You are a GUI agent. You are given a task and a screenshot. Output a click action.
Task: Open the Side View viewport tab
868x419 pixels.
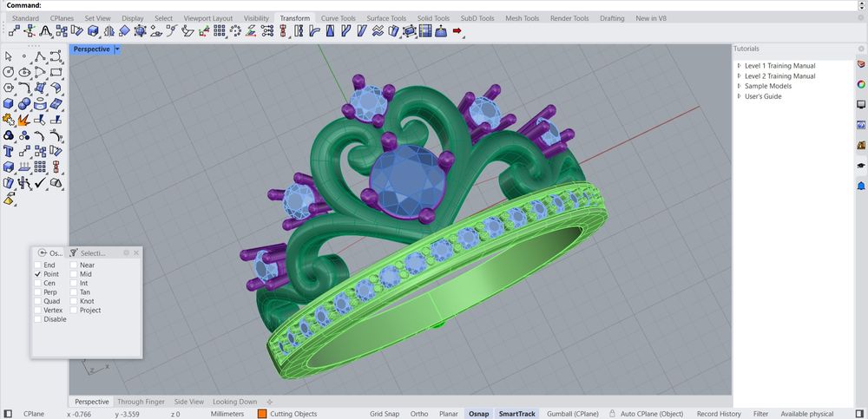click(188, 402)
